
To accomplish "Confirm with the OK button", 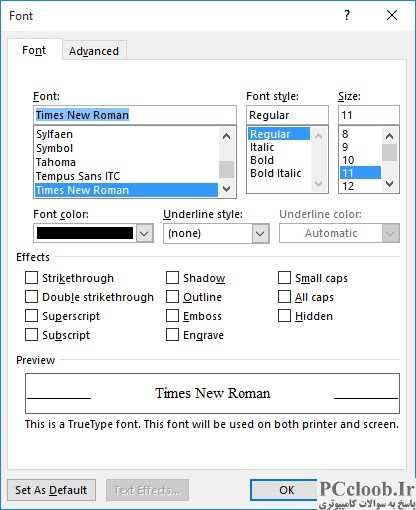I will (x=287, y=490).
